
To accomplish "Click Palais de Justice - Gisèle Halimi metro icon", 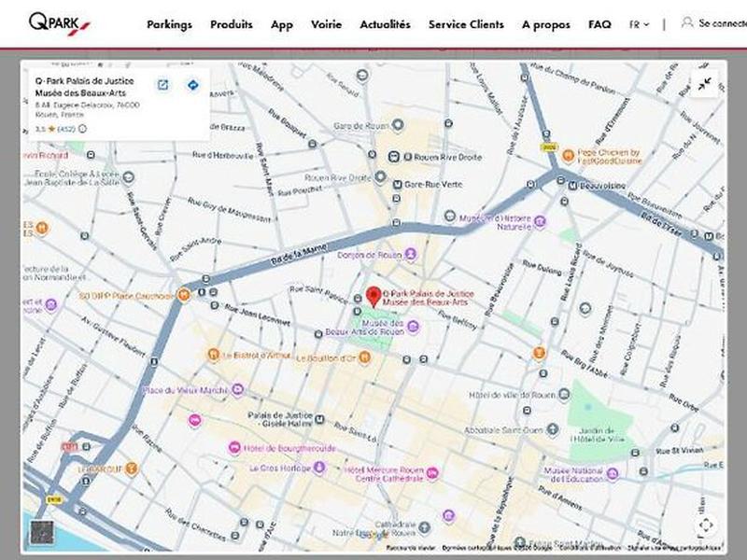I will 319,419.
